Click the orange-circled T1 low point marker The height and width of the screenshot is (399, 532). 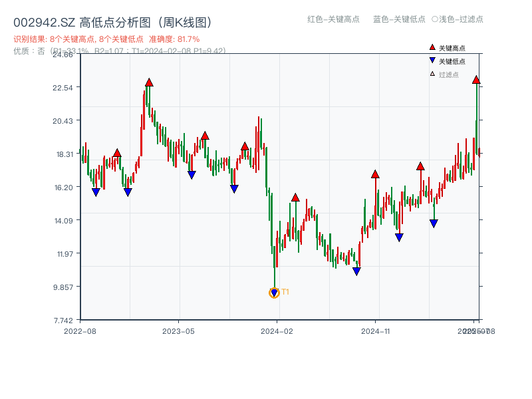[274, 293]
